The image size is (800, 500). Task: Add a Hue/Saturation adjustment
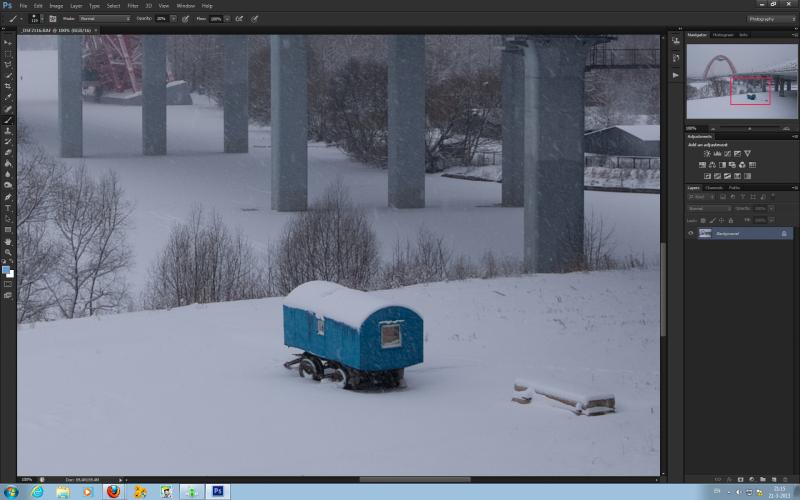[703, 165]
